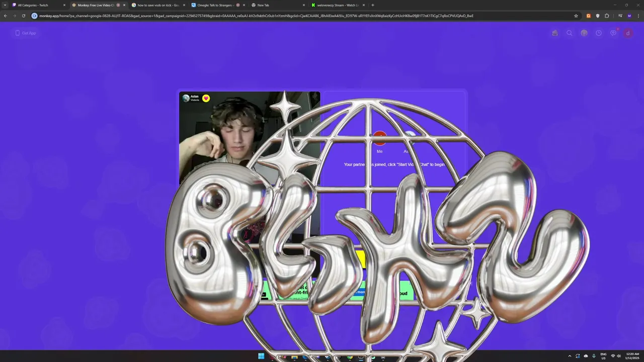Switch to the how to save vods on kick tab
Screen dimensions: 644x362
click(158, 5)
